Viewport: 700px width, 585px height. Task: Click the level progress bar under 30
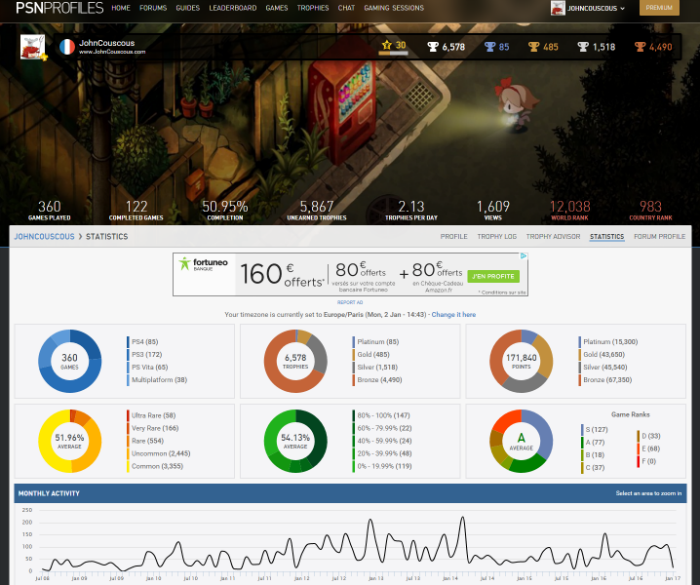point(393,54)
